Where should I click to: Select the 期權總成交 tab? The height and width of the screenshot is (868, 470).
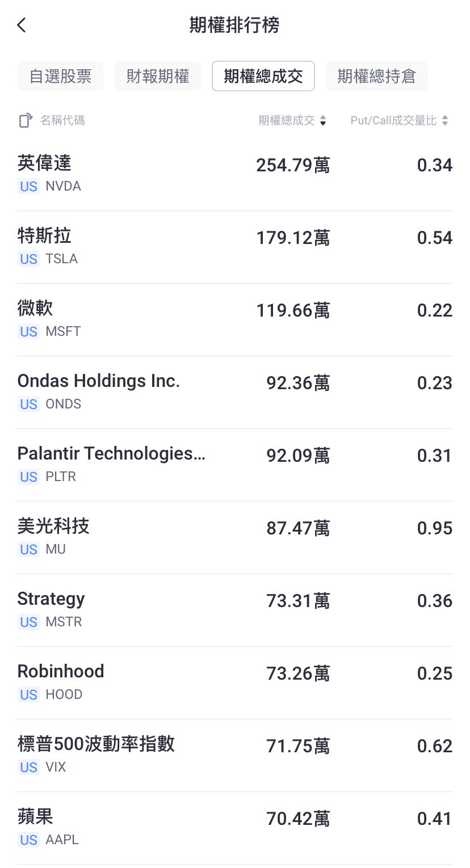[x=263, y=76]
